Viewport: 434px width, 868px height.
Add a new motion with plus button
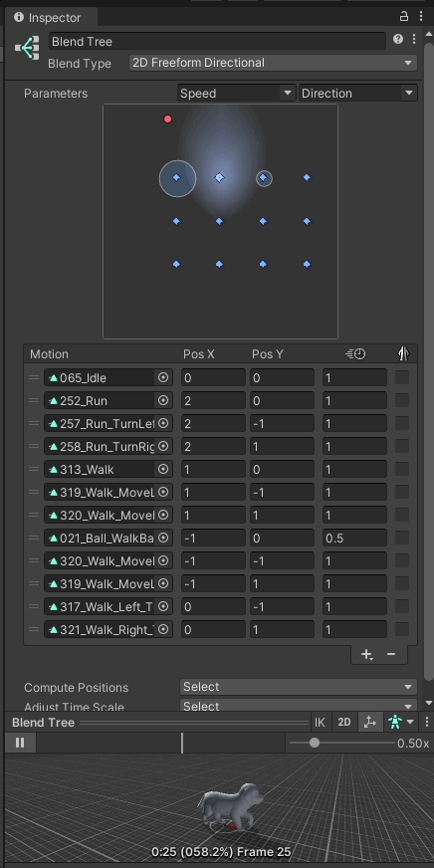tap(366, 654)
